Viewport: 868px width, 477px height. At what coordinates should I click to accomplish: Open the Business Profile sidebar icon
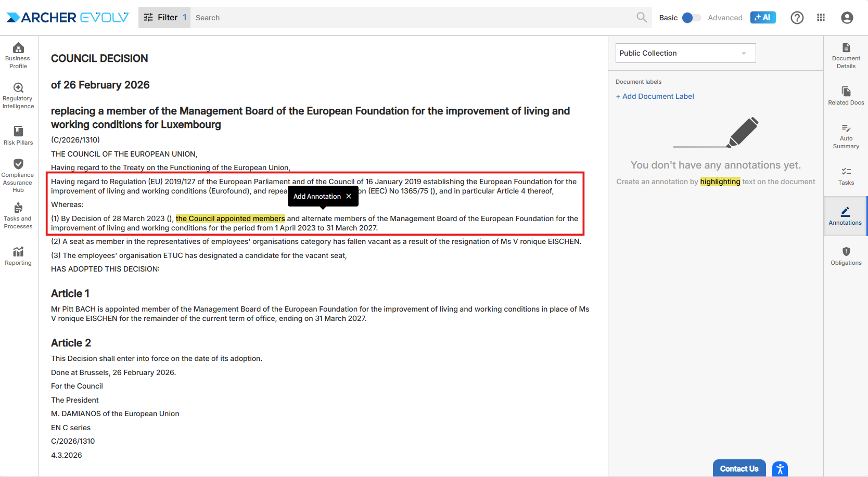pyautogui.click(x=18, y=55)
